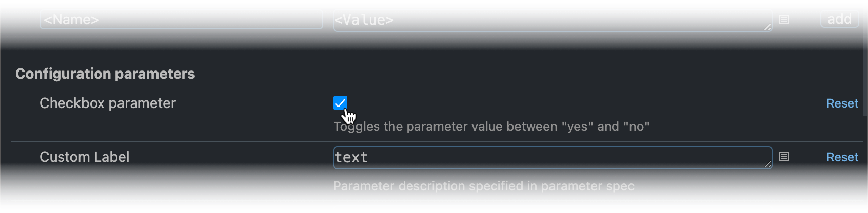The image size is (868, 213).
Task: Click the "Checkbox parameter" label
Action: tap(107, 103)
